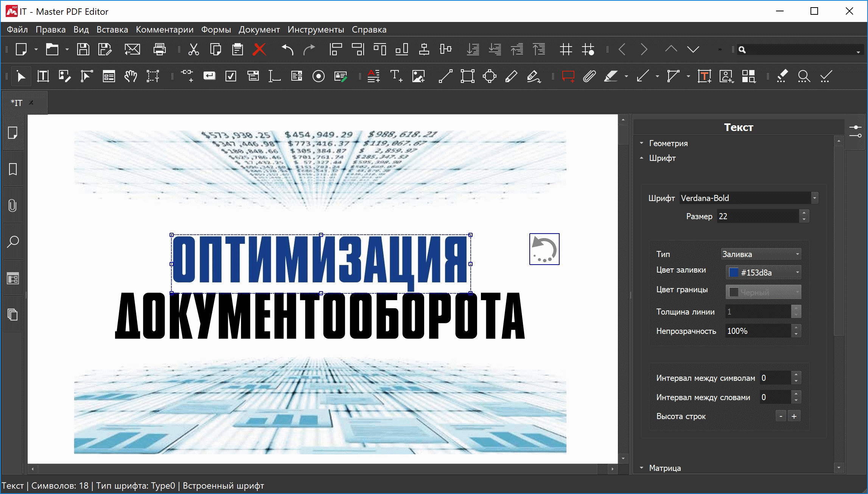Click the plus button for Высота строк
The image size is (868, 494).
[x=794, y=416]
